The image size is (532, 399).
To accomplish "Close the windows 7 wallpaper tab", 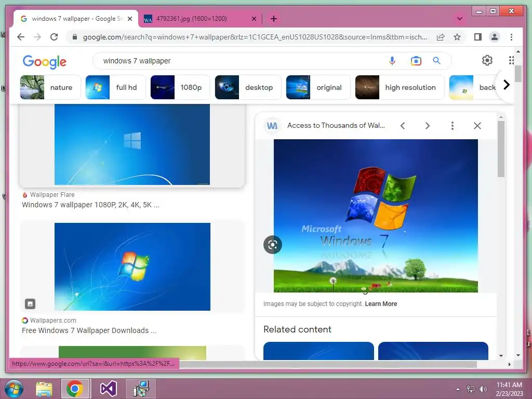I will 130,19.
